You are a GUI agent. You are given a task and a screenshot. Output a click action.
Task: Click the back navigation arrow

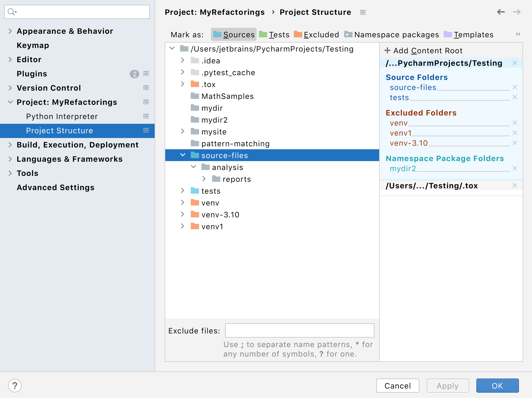coord(501,12)
